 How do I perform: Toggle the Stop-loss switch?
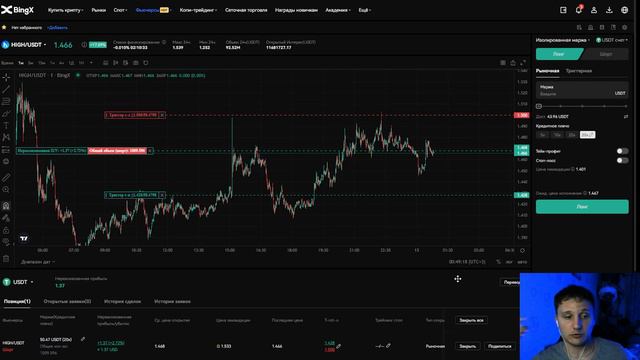622,160
